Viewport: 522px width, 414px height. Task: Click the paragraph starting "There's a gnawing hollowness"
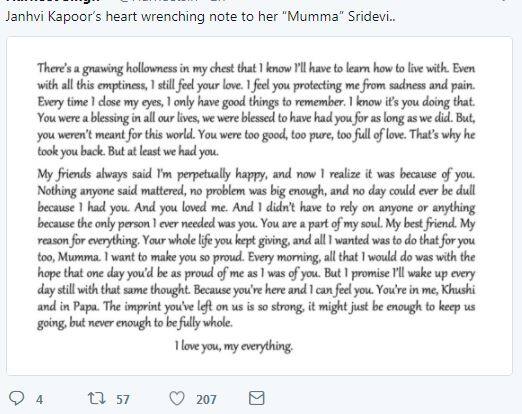pyautogui.click(x=256, y=109)
